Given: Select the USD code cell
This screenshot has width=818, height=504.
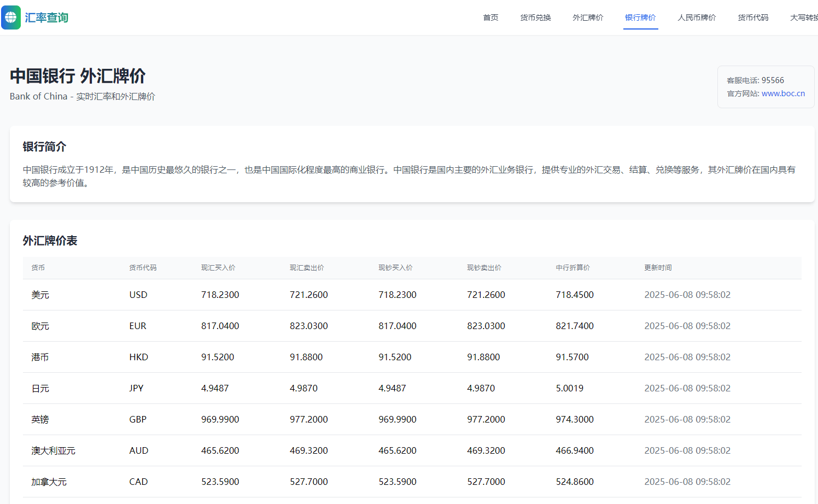Looking at the screenshot, I should pos(138,295).
